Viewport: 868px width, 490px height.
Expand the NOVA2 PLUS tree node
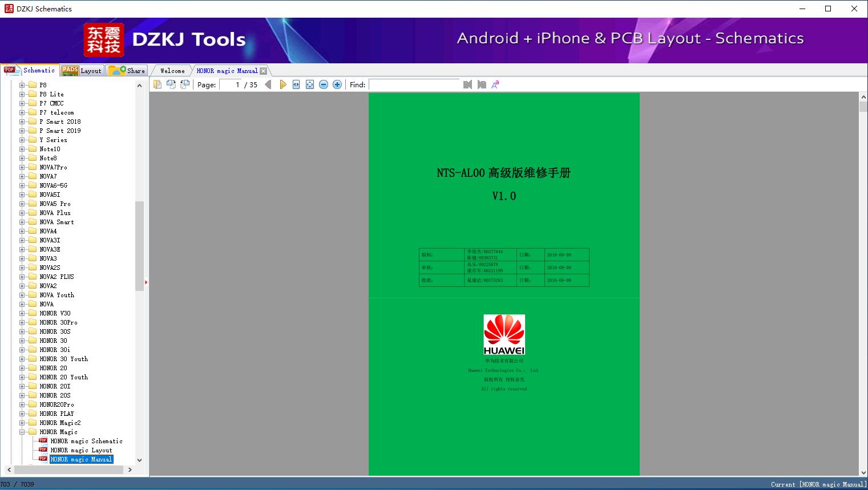click(22, 277)
